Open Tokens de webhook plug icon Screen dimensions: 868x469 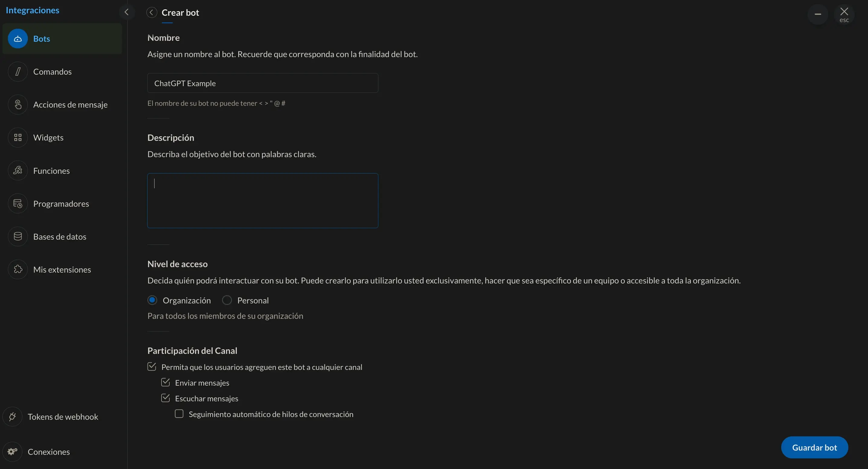tap(12, 417)
